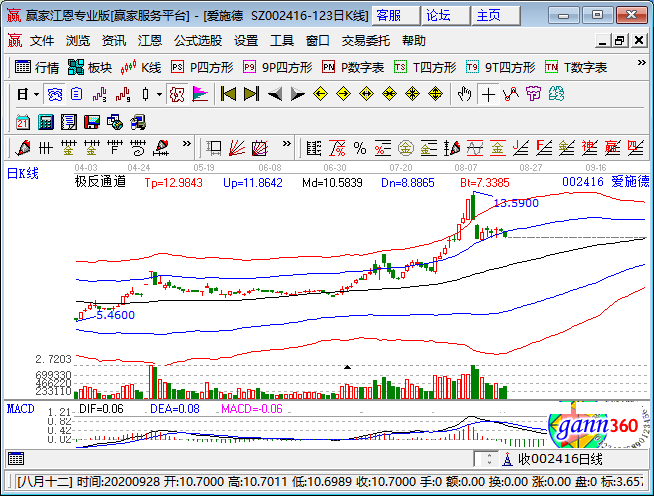Adjust the status bar spinner arrows
Viewport: 654px width, 496px height.
click(x=489, y=459)
